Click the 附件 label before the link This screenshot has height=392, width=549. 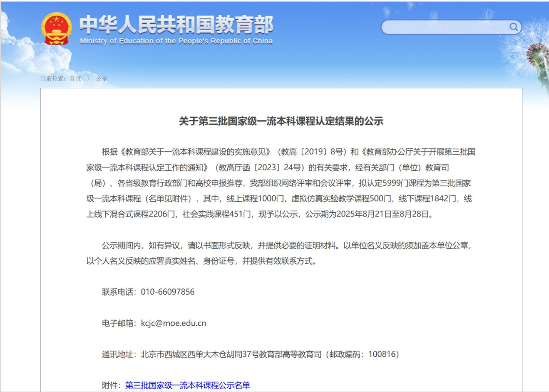pyautogui.click(x=110, y=385)
